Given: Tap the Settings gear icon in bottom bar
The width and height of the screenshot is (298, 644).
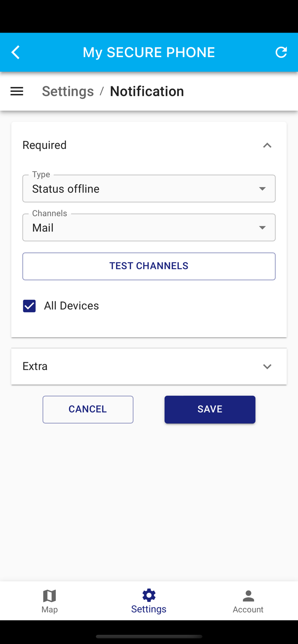Looking at the screenshot, I should [x=149, y=595].
